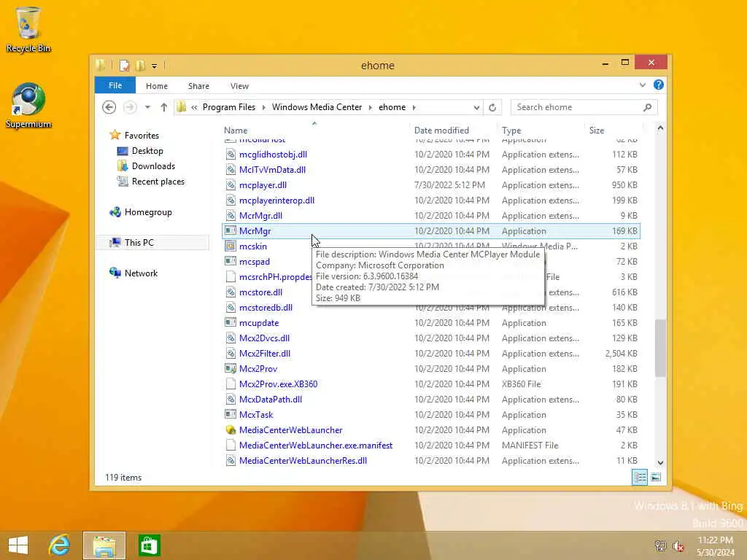
Task: Select Homegroup in the navigation pane
Action: pos(147,212)
